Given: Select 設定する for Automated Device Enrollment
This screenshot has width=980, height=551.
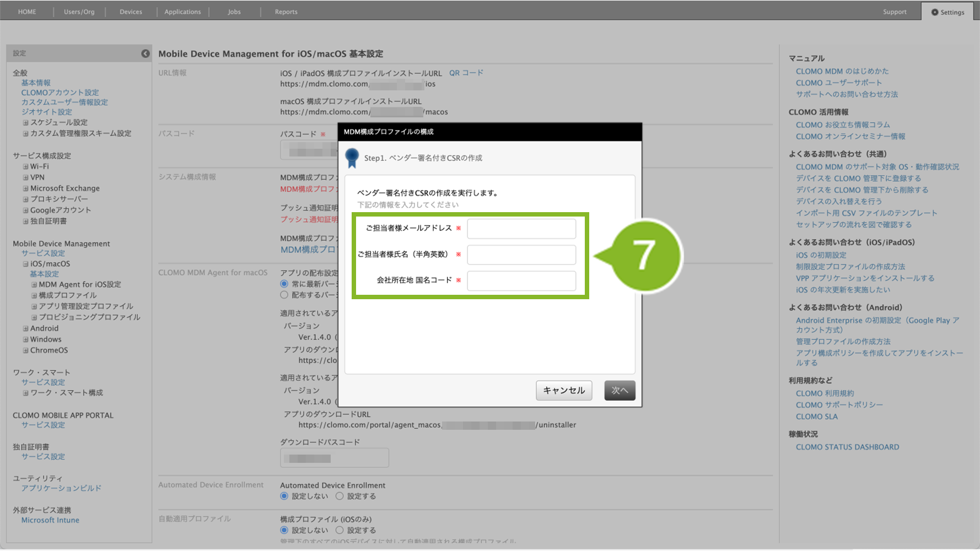Looking at the screenshot, I should pyautogui.click(x=340, y=496).
